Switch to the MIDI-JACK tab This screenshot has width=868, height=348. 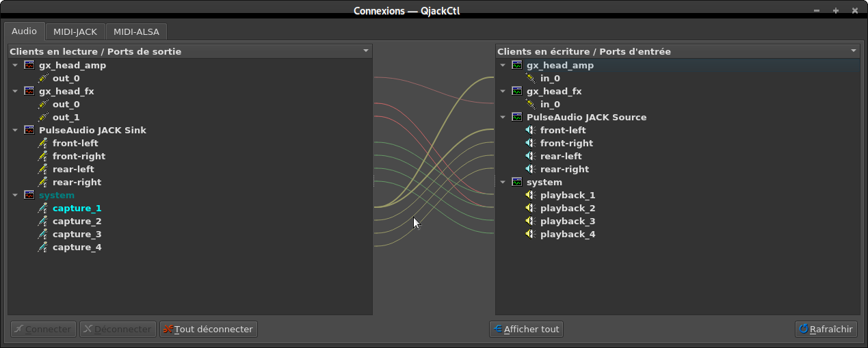(x=75, y=31)
